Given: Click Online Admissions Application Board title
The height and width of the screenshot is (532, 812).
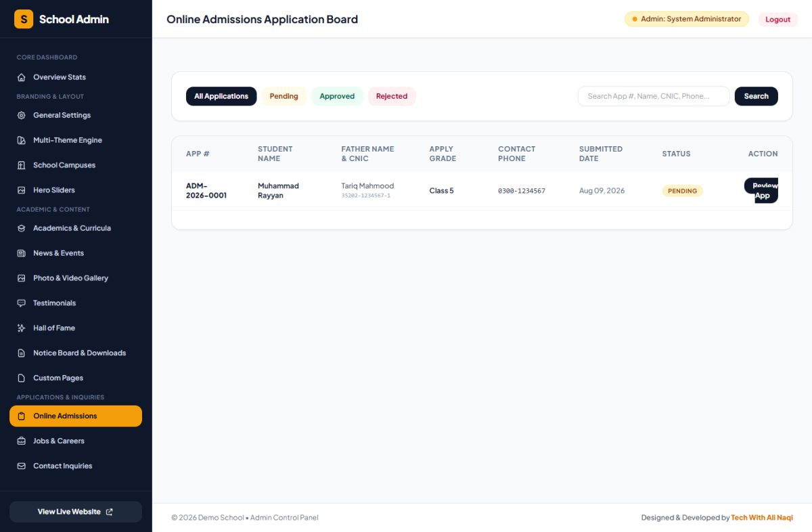Looking at the screenshot, I should pos(263,19).
